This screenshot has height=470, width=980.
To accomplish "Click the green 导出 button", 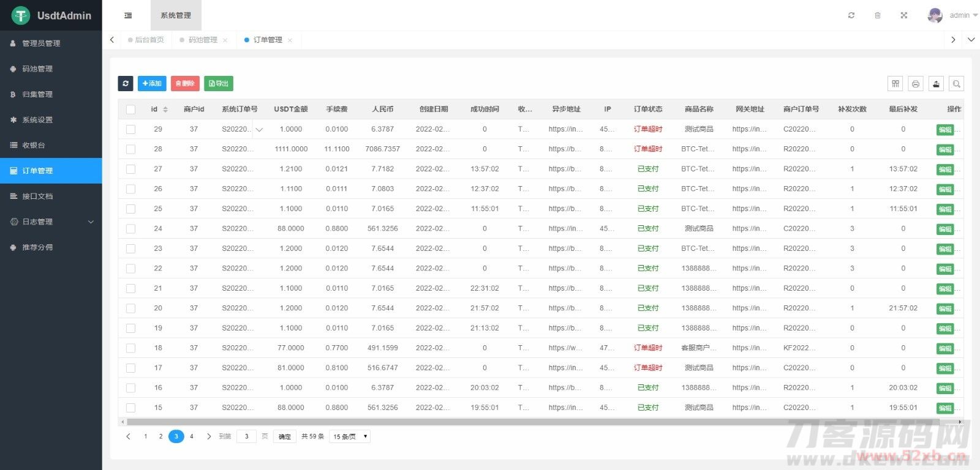I will pyautogui.click(x=219, y=83).
